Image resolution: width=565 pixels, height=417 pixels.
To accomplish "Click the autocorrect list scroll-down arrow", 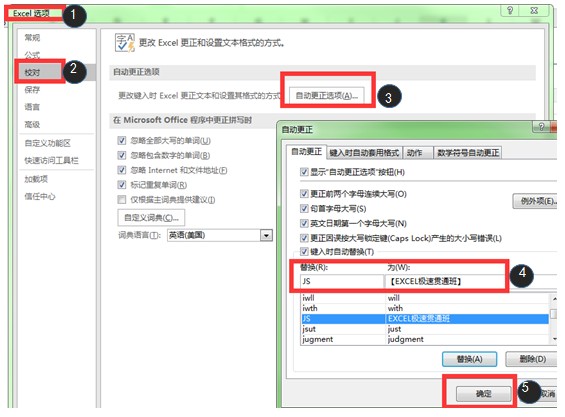I will (x=553, y=340).
